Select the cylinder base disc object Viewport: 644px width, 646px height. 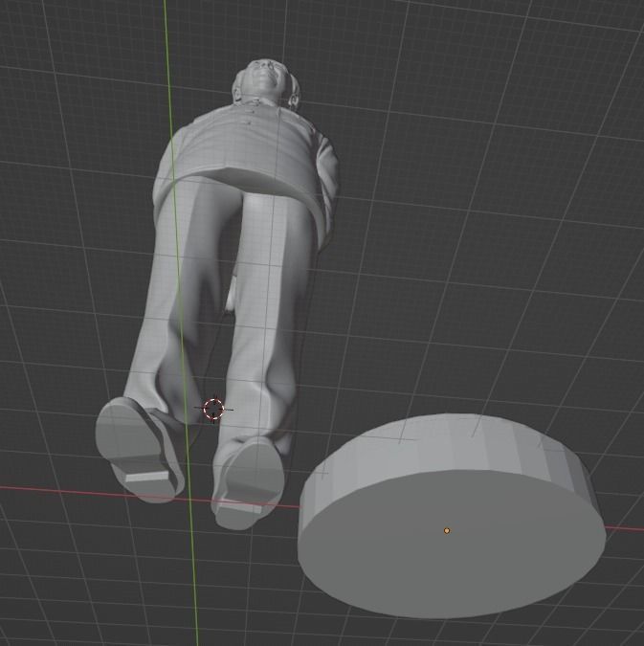(x=452, y=517)
